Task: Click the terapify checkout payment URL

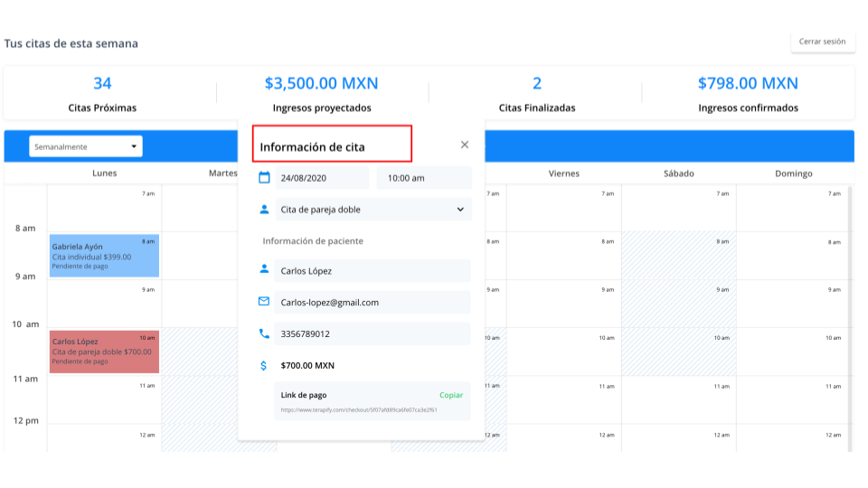Action: (359, 410)
